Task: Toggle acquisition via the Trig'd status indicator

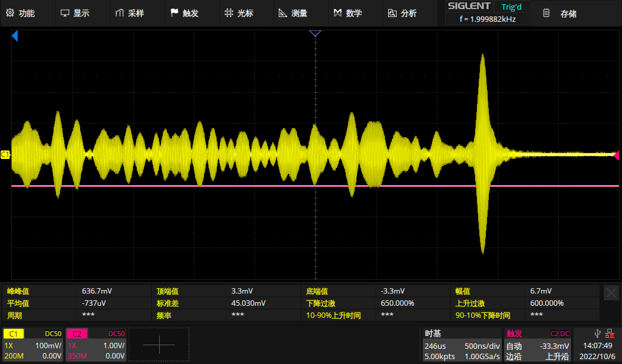Action: point(511,7)
